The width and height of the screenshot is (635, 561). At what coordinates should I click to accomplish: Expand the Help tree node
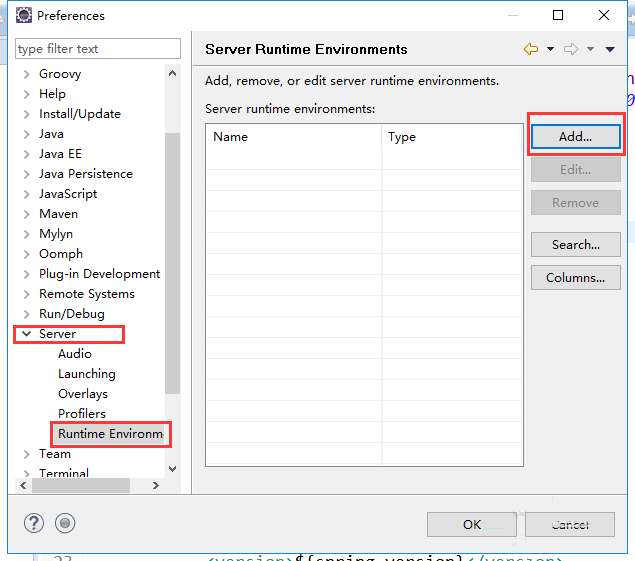pyautogui.click(x=27, y=94)
